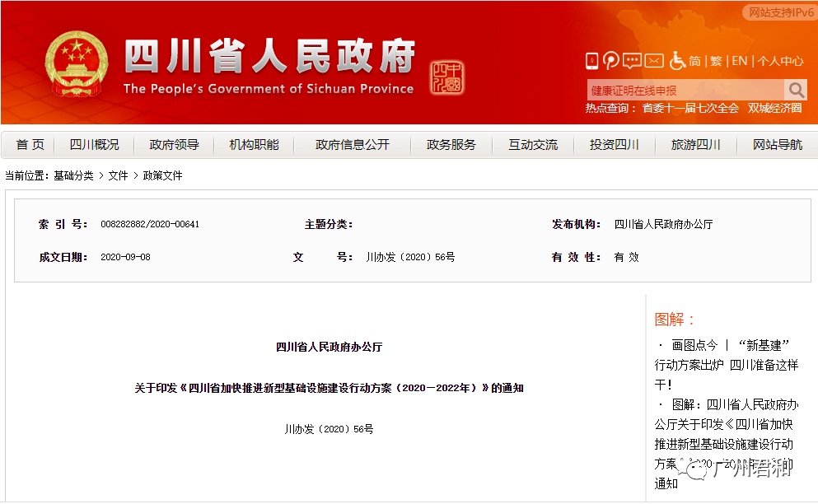The width and height of the screenshot is (818, 504).
Task: Switch to traditional Chinese 繁
Action: pyautogui.click(x=716, y=61)
